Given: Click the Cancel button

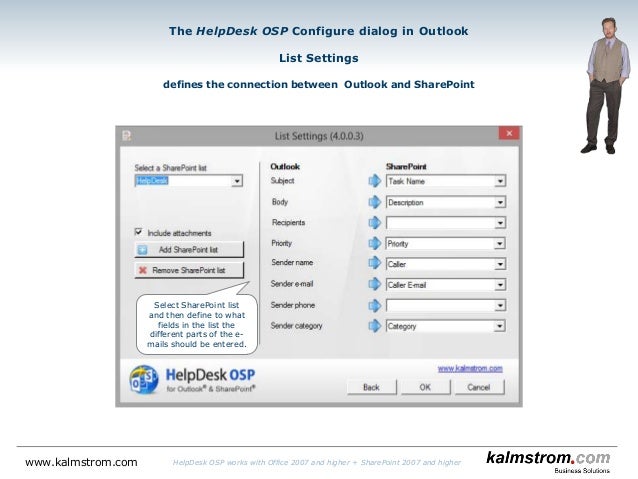Looking at the screenshot, I should coord(479,387).
